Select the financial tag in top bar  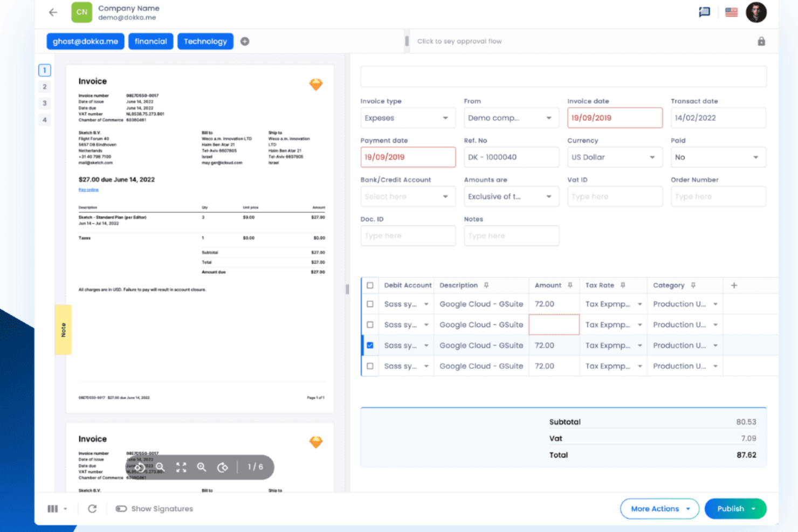[x=150, y=41]
